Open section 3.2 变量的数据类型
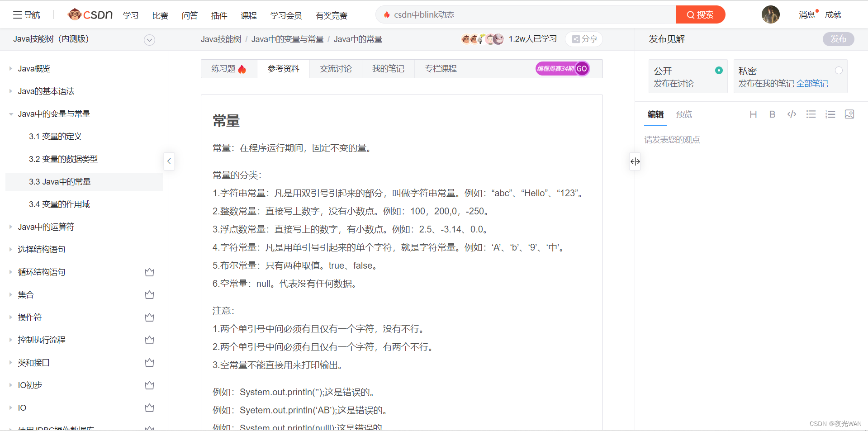Viewport: 868px width, 431px height. point(63,159)
